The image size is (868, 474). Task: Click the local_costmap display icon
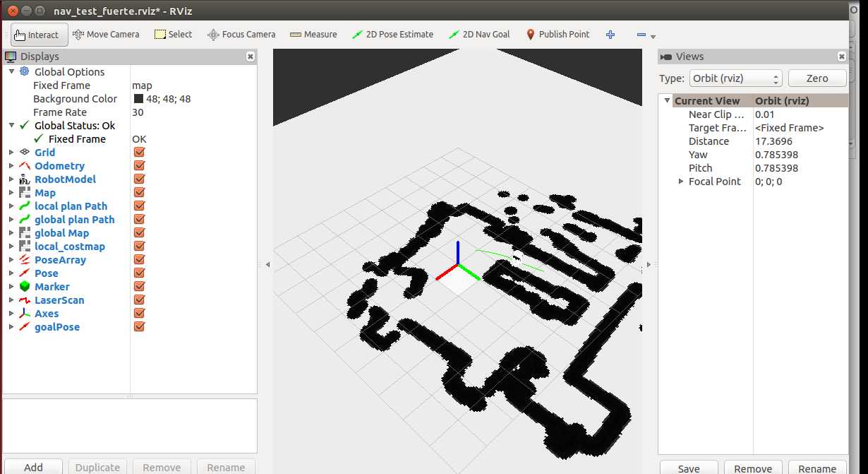24,247
